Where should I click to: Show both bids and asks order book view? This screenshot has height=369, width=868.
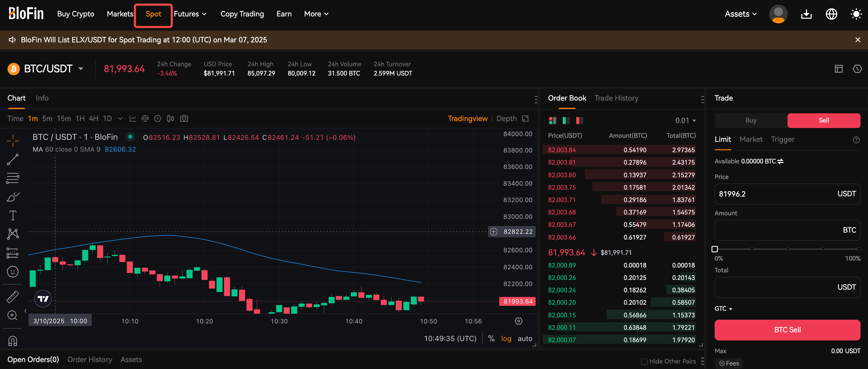click(553, 120)
